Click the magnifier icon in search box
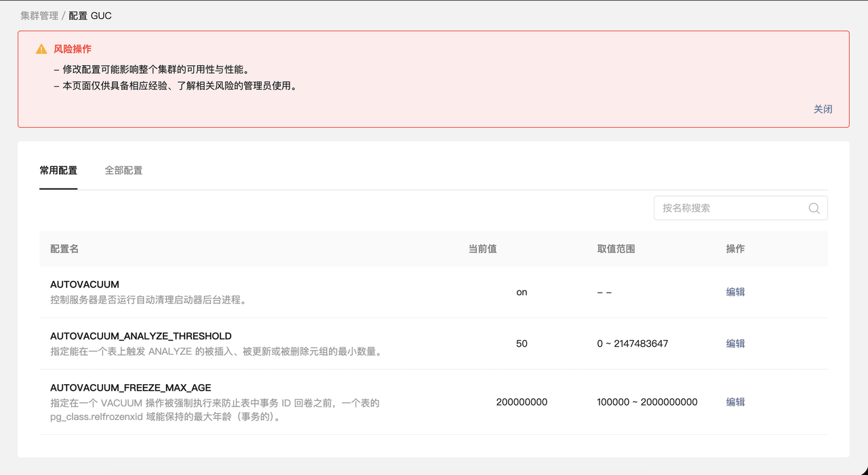Image resolution: width=868 pixels, height=475 pixels. (814, 208)
